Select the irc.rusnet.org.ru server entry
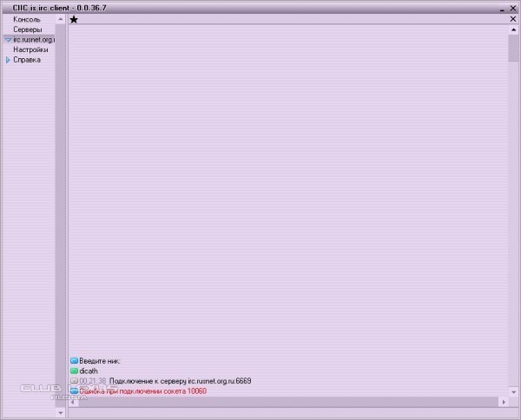The image size is (521, 420). coord(34,40)
